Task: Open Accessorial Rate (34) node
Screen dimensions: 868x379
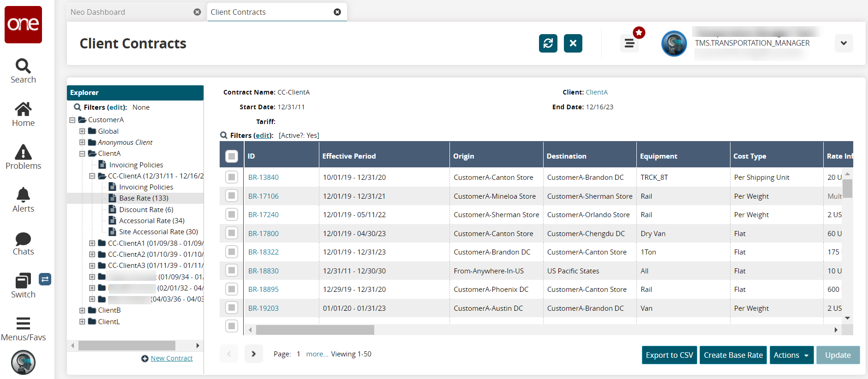Action: pyautogui.click(x=152, y=220)
